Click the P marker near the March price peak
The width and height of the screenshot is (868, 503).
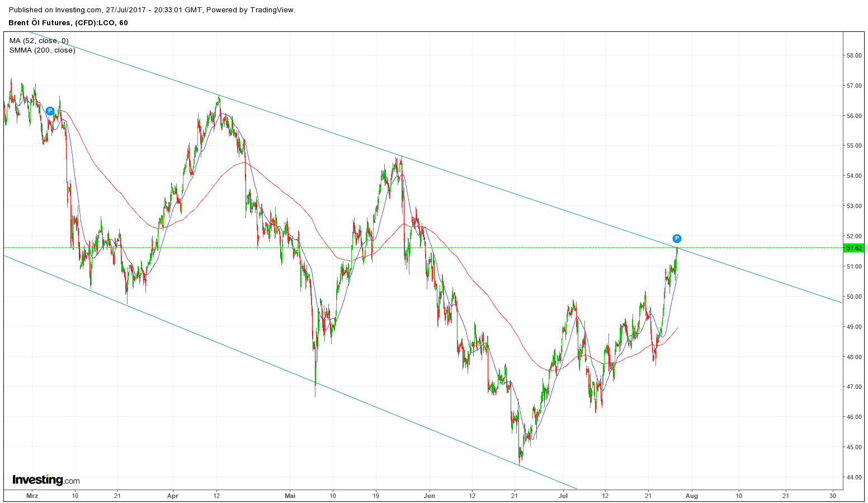pyautogui.click(x=49, y=111)
